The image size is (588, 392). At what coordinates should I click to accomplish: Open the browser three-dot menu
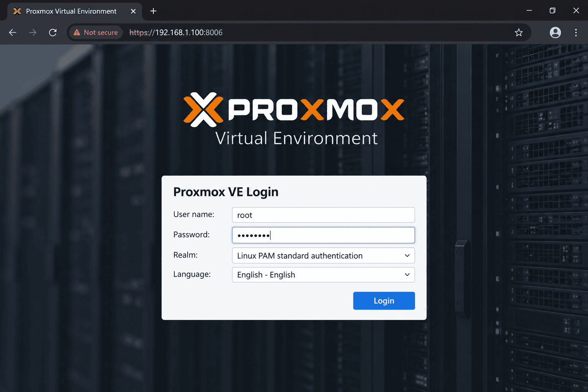point(576,33)
